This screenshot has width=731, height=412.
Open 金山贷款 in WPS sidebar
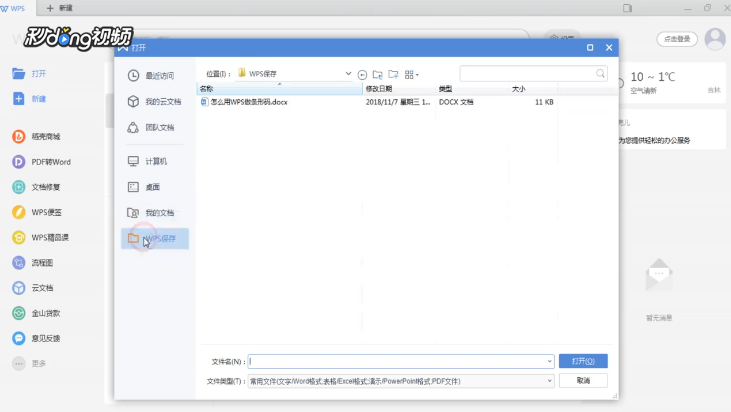pos(36,313)
